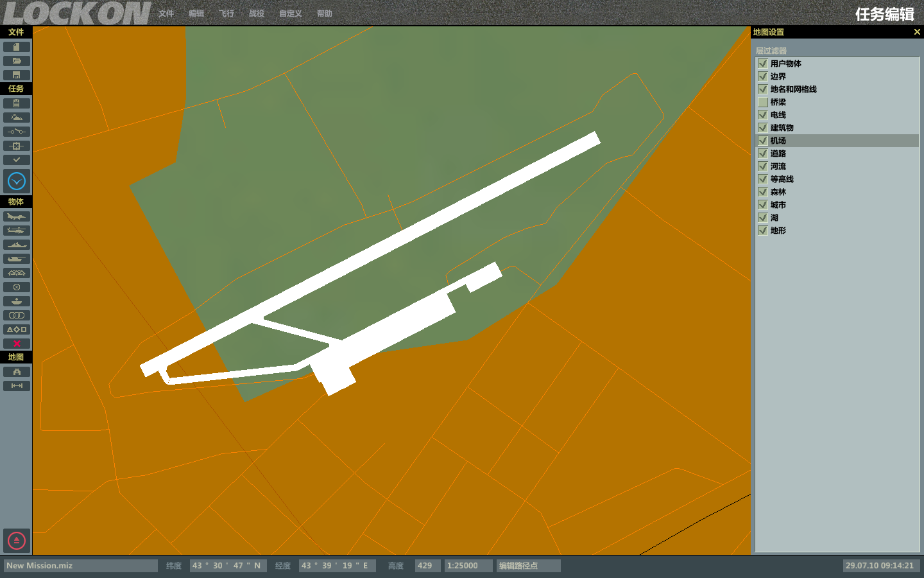Select the airplane object tool
Image resolution: width=924 pixels, height=578 pixels.
17,216
